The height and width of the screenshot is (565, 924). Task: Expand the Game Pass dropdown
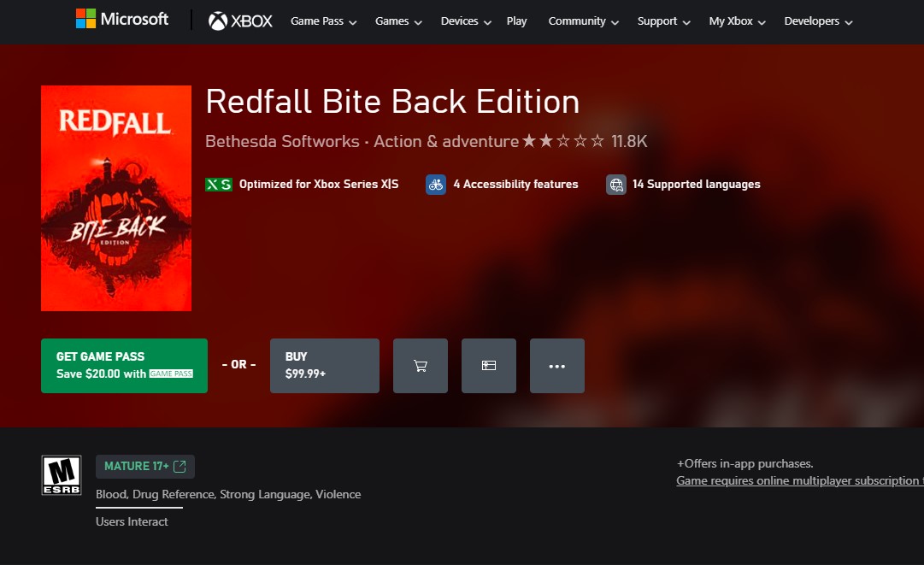[322, 21]
